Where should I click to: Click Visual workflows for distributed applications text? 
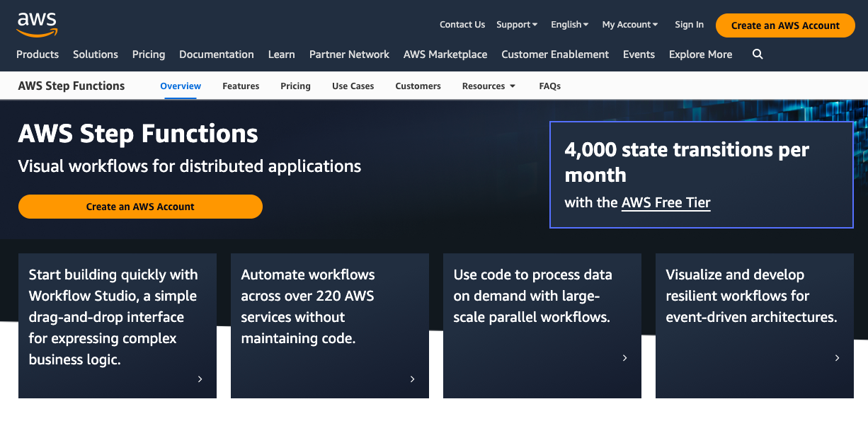pos(190,166)
